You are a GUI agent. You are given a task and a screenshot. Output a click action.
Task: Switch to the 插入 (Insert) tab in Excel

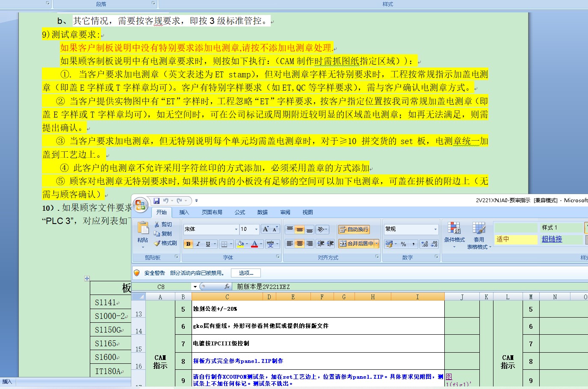click(184, 212)
